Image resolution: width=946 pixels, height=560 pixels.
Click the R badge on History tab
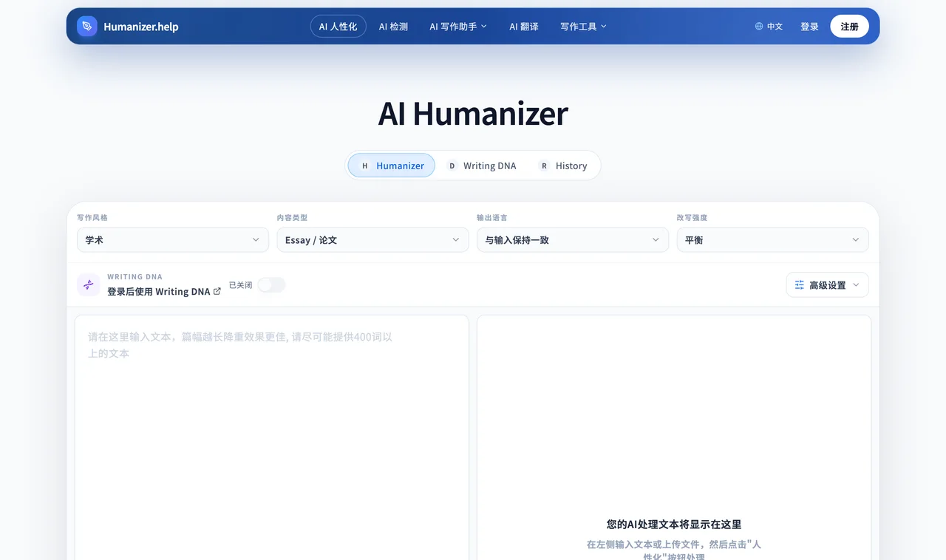544,165
